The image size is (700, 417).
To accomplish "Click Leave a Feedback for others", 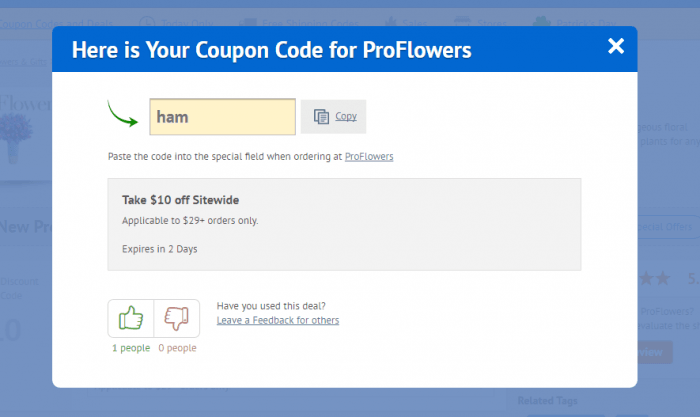I will [278, 320].
